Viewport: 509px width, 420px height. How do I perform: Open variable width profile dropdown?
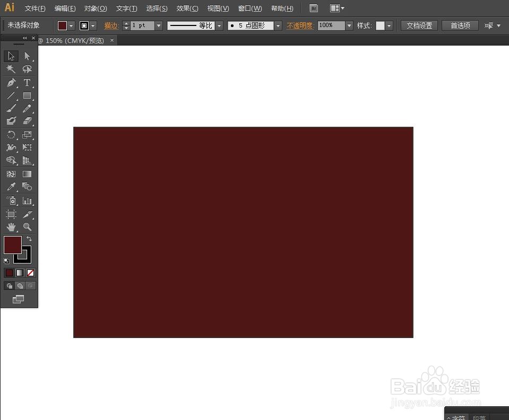point(219,25)
